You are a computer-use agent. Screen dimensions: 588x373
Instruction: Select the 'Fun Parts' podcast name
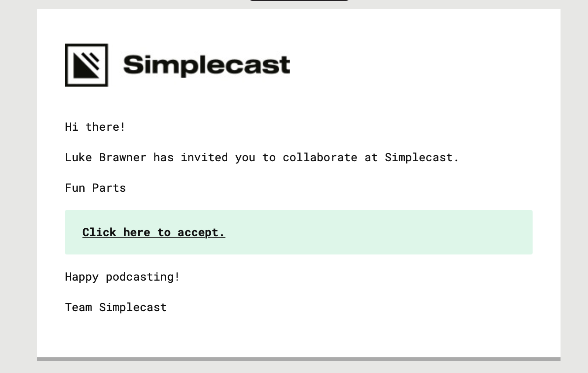[x=96, y=188]
